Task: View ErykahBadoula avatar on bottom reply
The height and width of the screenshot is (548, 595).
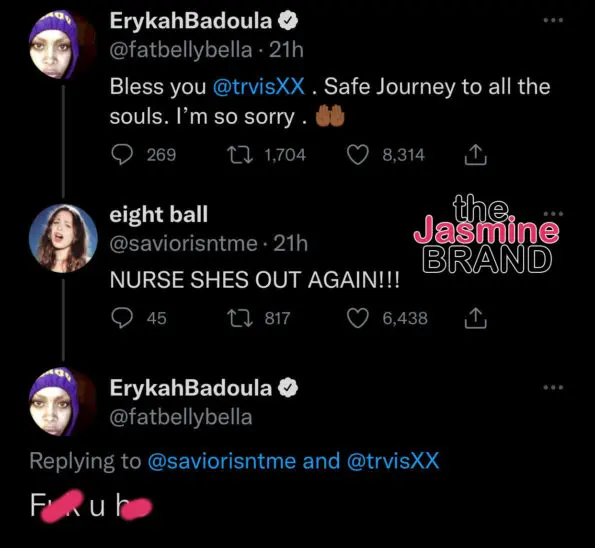Action: point(61,402)
